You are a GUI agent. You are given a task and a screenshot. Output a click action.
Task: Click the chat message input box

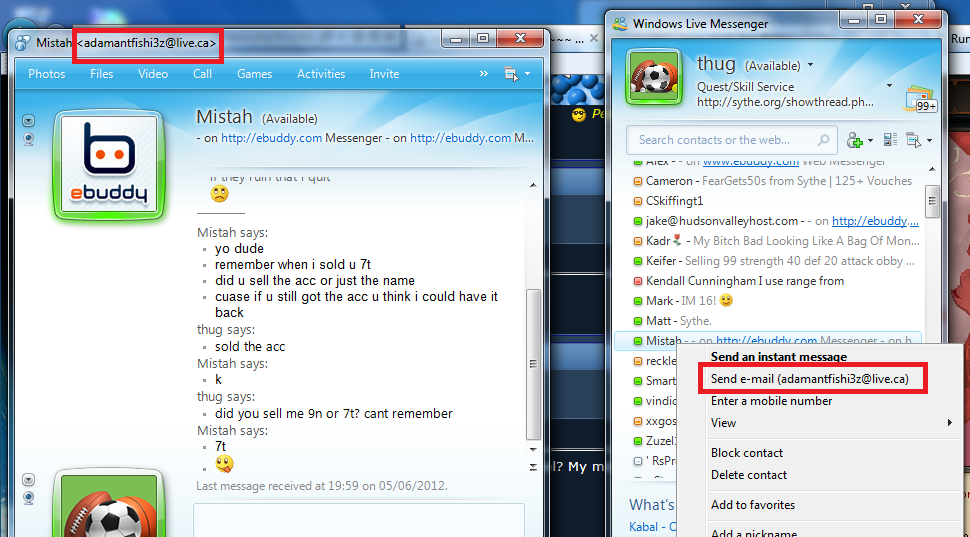(x=359, y=520)
